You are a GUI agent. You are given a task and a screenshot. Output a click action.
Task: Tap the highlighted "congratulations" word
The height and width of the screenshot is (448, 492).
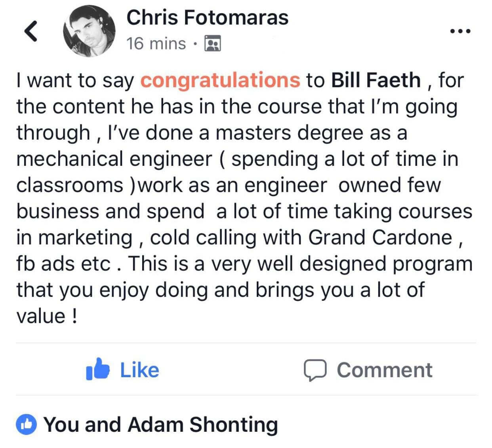(220, 80)
